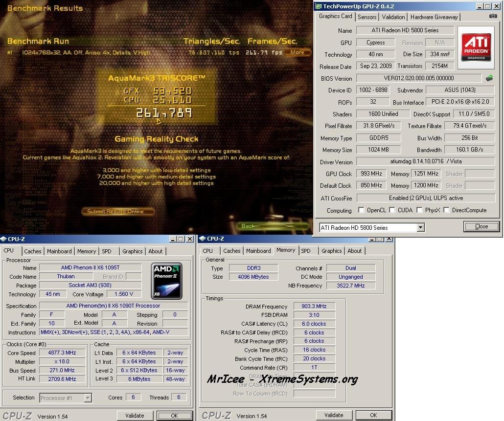The height and width of the screenshot is (421, 504).
Task: Close the left CPU-Z window
Action: click(x=190, y=239)
